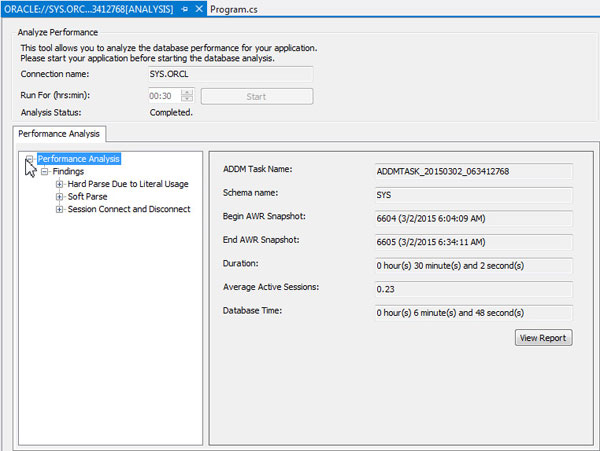
Task: Select Performance Analysis tree item
Action: point(79,159)
